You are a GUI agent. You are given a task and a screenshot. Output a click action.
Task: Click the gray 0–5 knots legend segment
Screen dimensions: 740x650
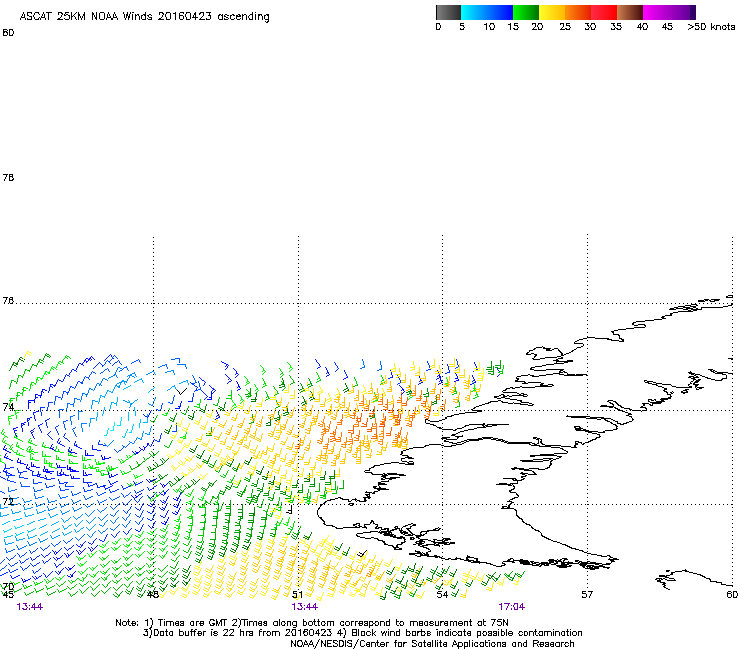[448, 12]
